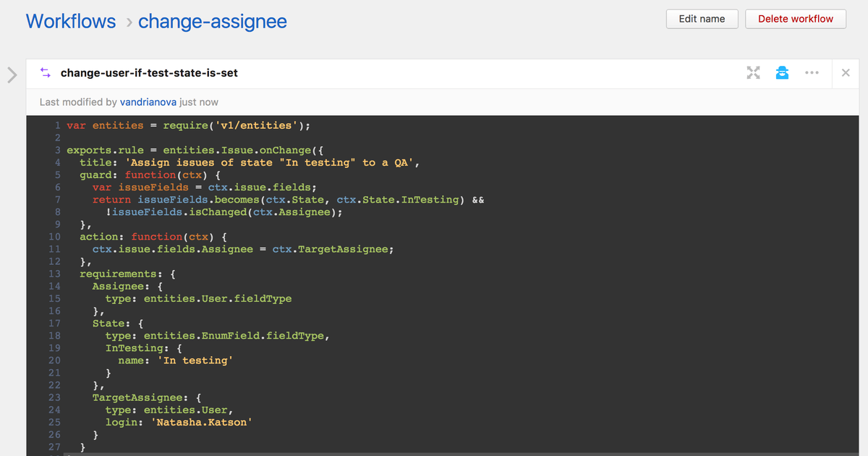The height and width of the screenshot is (456, 868).
Task: Click the 'In testing' name value
Action: click(x=195, y=360)
